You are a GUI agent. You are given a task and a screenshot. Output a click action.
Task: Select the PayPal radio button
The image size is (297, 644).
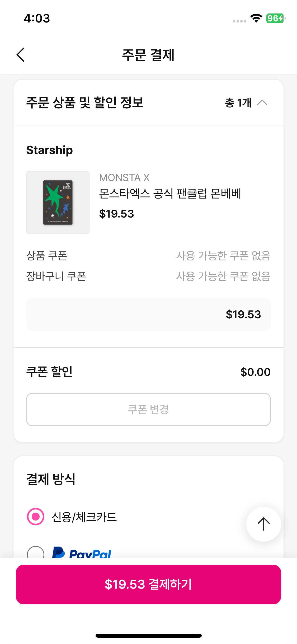36,553
